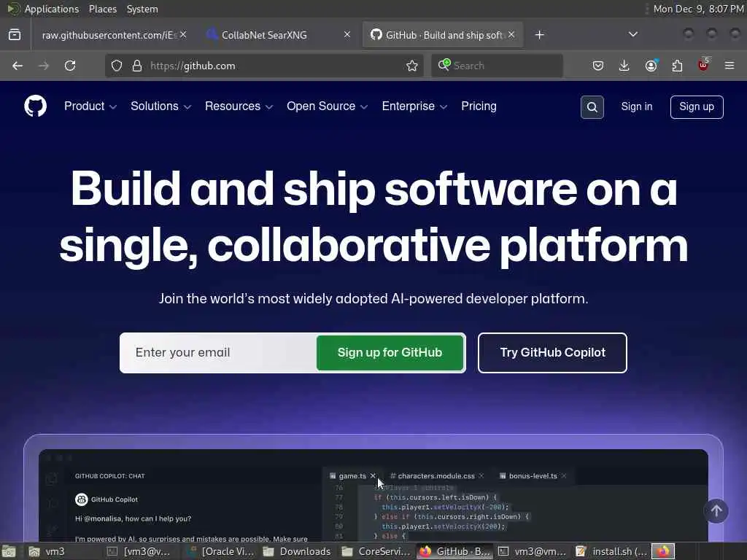Open the System menu
The image size is (747, 560).
click(x=142, y=9)
